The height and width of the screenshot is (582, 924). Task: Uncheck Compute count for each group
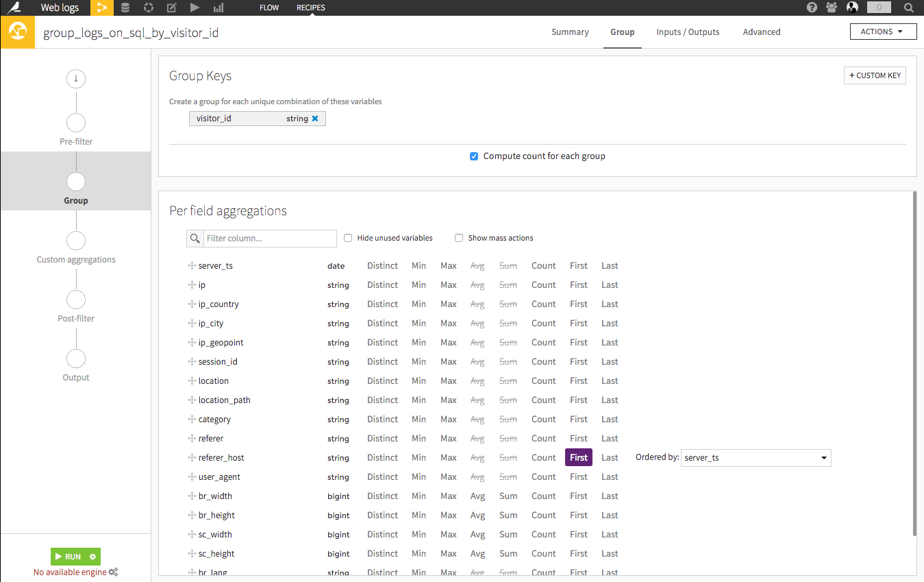pyautogui.click(x=474, y=156)
